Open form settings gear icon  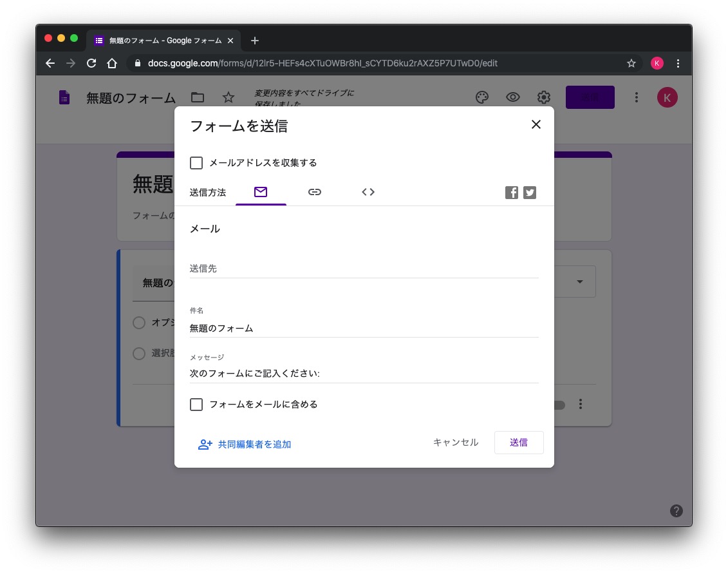[x=544, y=97]
